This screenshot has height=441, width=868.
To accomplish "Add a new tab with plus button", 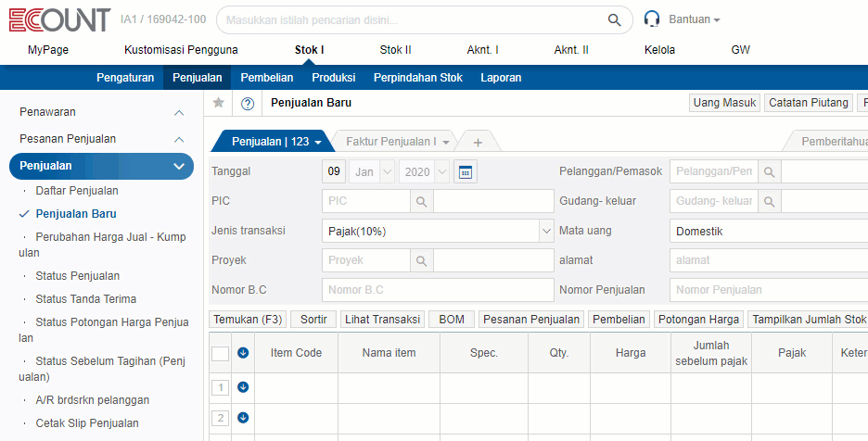I will coord(478,142).
